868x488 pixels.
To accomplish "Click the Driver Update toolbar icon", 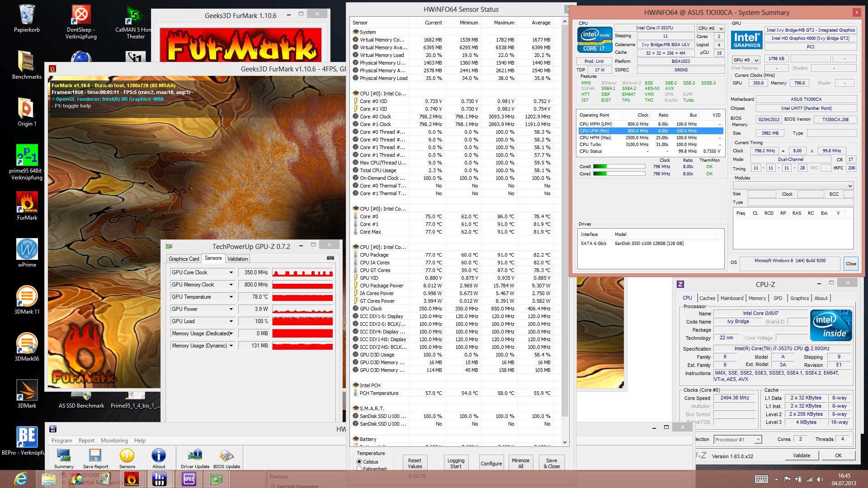I will tap(195, 455).
